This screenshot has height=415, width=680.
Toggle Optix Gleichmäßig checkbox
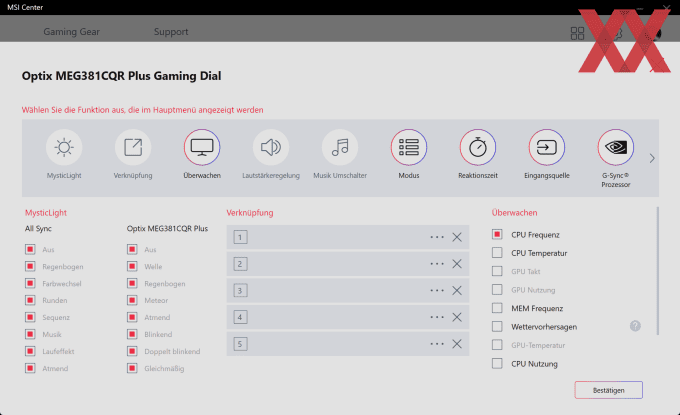click(132, 368)
